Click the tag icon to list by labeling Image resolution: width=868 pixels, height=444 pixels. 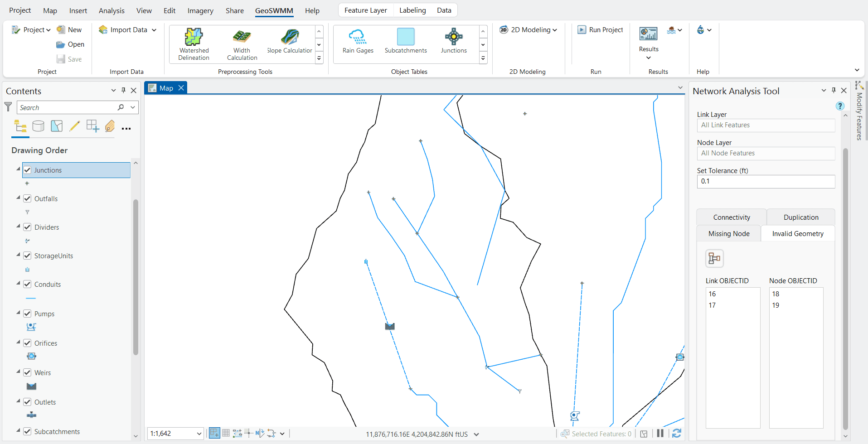(x=110, y=127)
